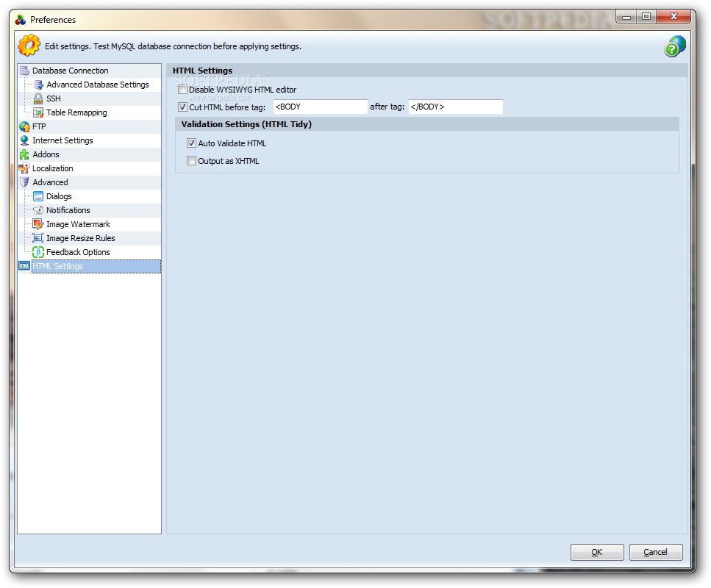Viewport: 711px width, 588px height.
Task: Open Feedback Options entry
Action: pyautogui.click(x=78, y=252)
